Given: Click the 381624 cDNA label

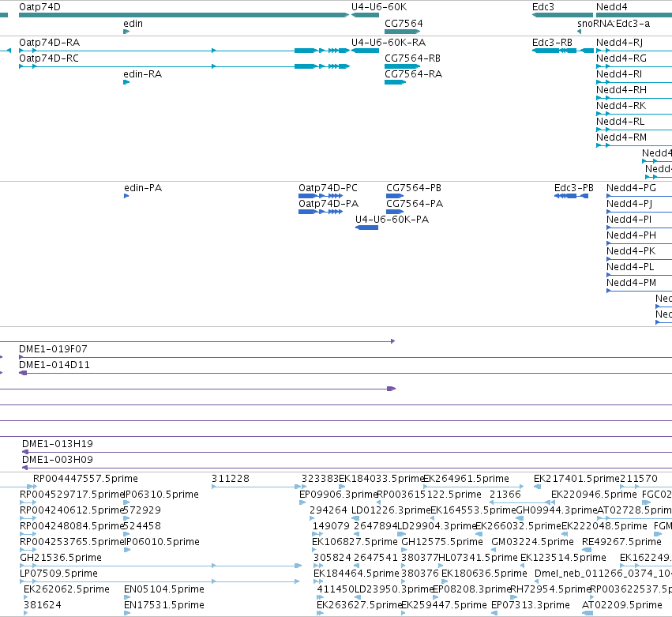Looking at the screenshot, I should (42, 605).
